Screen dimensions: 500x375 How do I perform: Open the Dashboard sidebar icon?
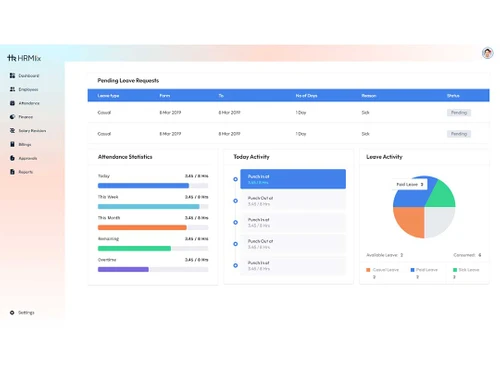[x=12, y=76]
